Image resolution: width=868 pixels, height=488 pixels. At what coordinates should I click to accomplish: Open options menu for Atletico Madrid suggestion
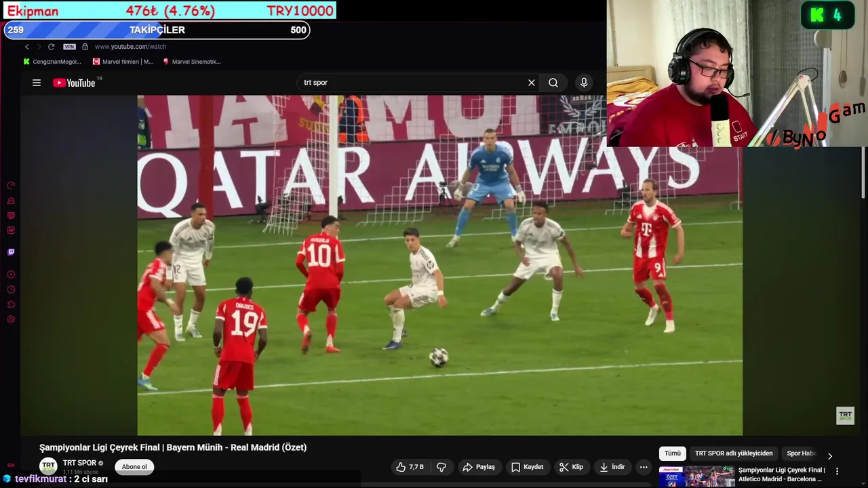837,471
